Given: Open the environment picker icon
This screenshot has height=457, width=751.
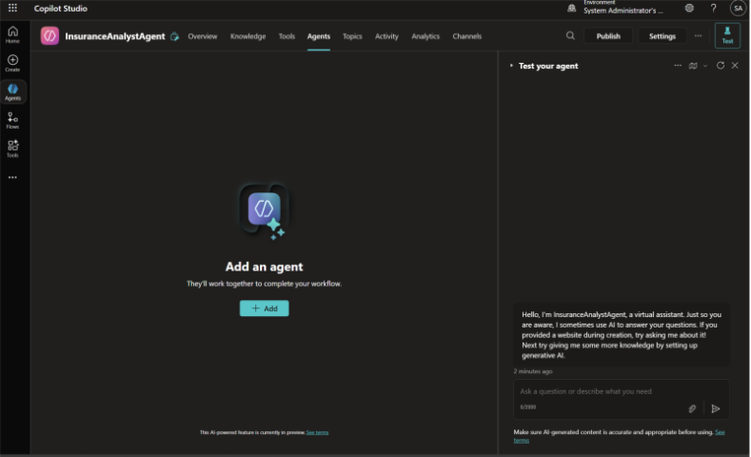Looking at the screenshot, I should click(x=571, y=8).
